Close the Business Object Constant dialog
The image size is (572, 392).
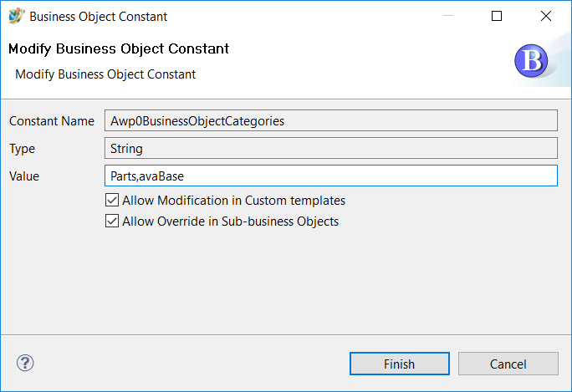pyautogui.click(x=546, y=16)
